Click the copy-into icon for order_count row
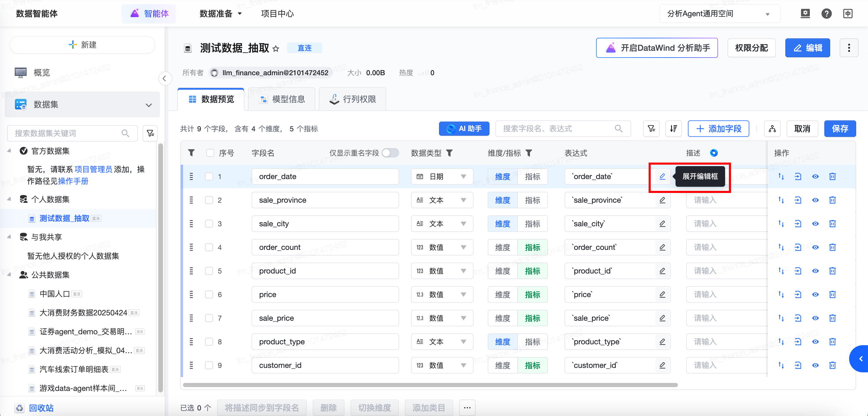This screenshot has height=416, width=868. [798, 247]
